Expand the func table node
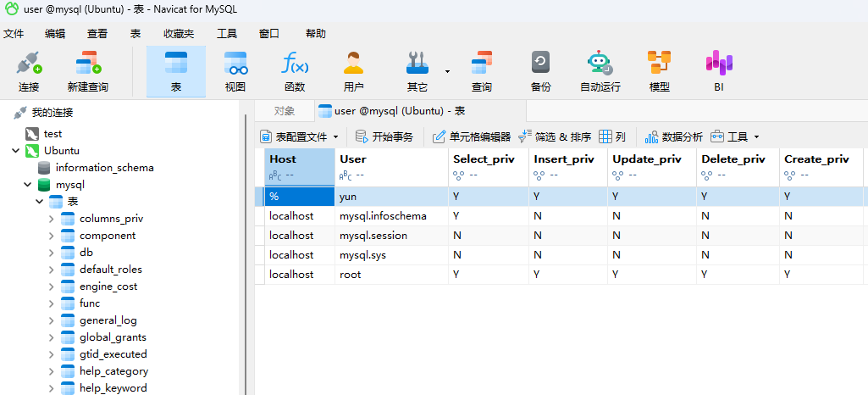The width and height of the screenshot is (868, 395). point(51,303)
